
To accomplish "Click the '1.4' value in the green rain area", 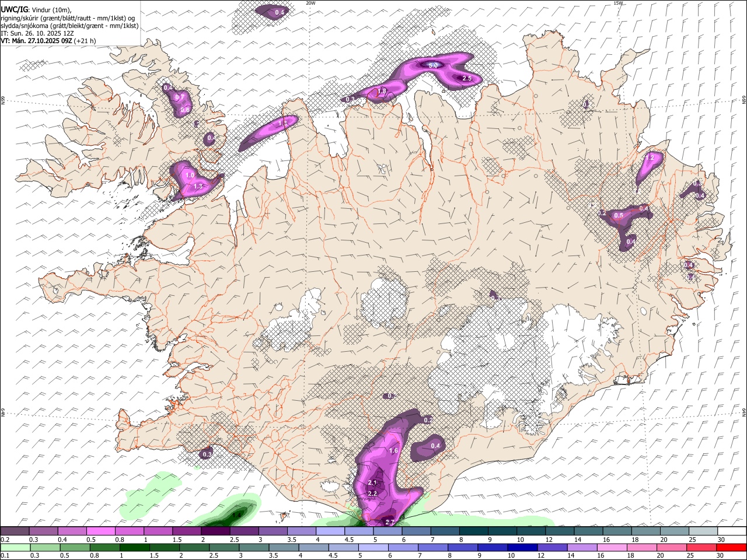I will pyautogui.click(x=237, y=516).
